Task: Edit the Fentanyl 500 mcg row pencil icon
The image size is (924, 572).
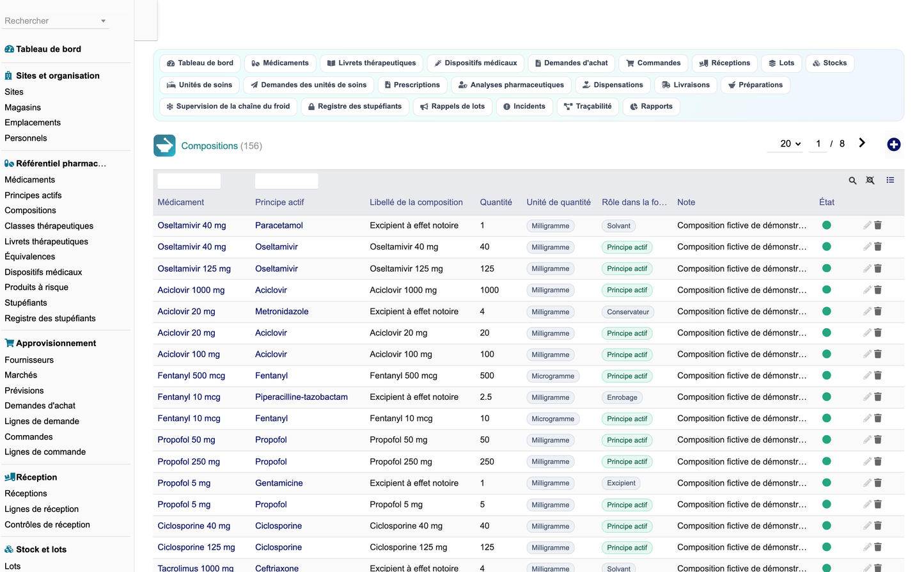Action: click(867, 376)
